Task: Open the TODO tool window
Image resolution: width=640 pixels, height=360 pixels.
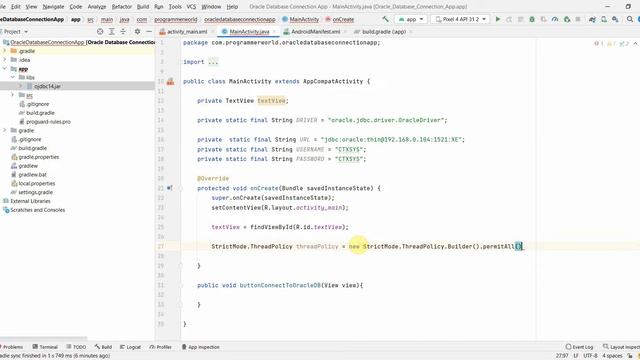Action: tap(76, 347)
